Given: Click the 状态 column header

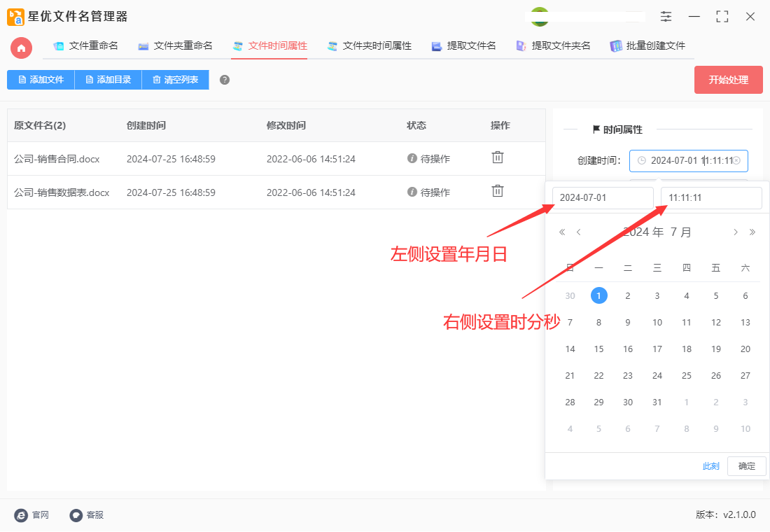Looking at the screenshot, I should point(416,126).
